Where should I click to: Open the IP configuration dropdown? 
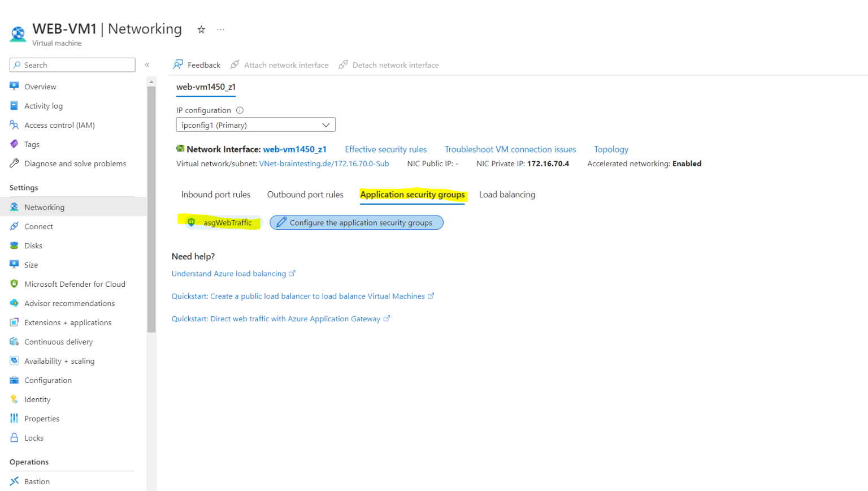[256, 125]
